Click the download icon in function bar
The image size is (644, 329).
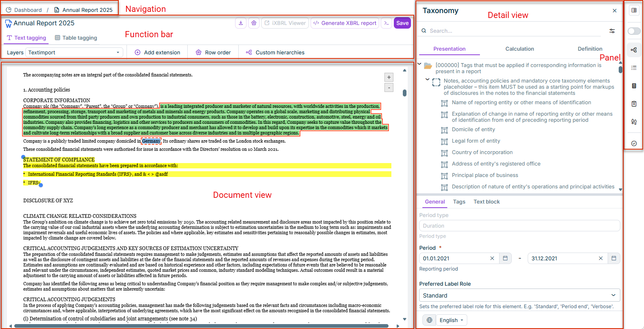tap(241, 23)
